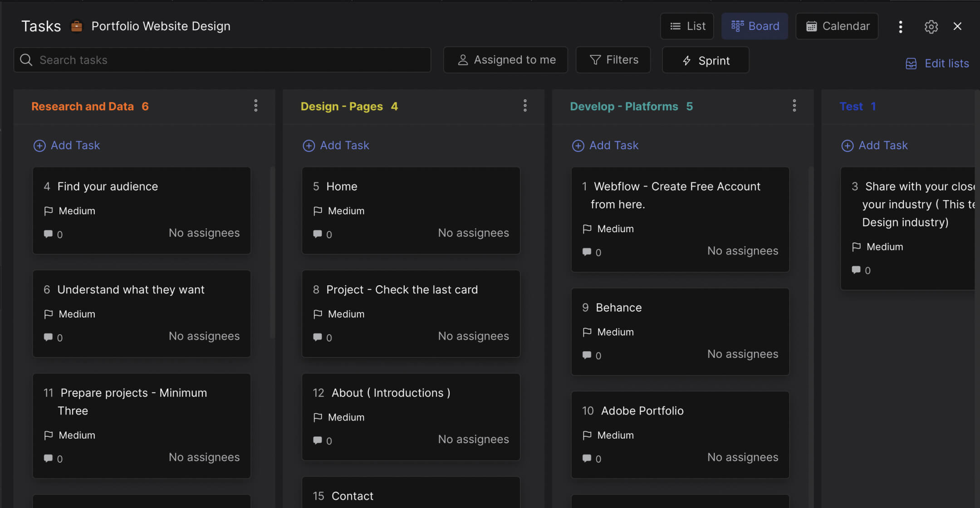Click the priority flag icon on the Home task
Screen dimensions: 980x508
tap(318, 210)
